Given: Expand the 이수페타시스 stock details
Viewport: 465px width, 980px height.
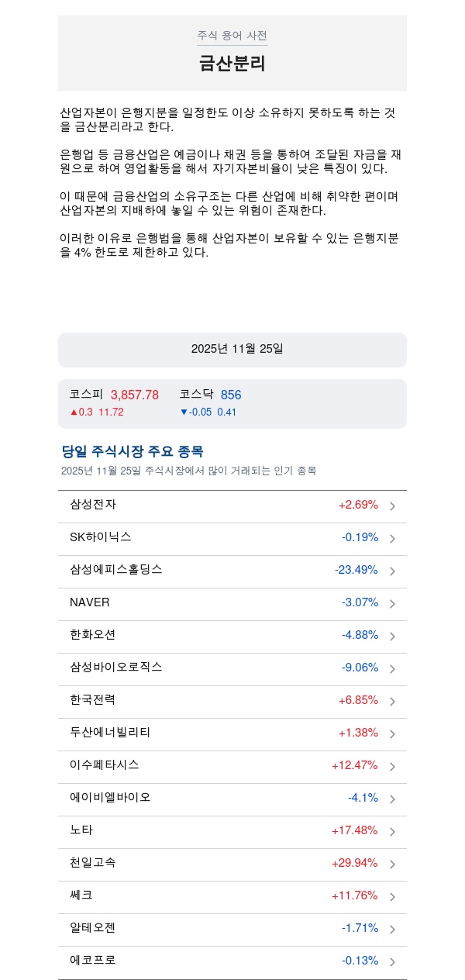Looking at the screenshot, I should tap(105, 764).
